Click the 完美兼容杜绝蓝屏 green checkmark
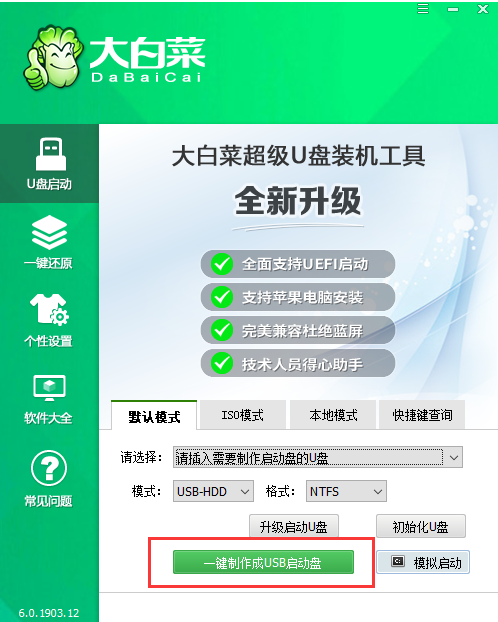The image size is (498, 622). (x=221, y=330)
